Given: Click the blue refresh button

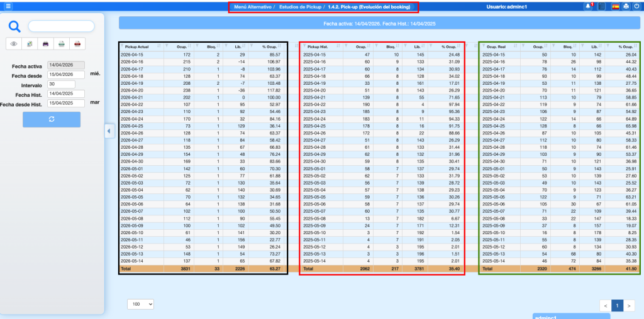Looking at the screenshot, I should tap(51, 120).
